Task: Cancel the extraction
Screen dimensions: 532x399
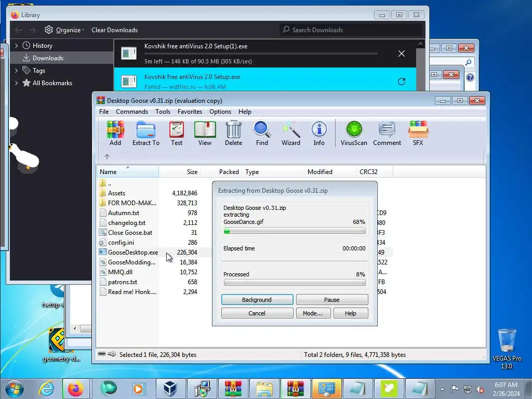Action: [x=257, y=313]
